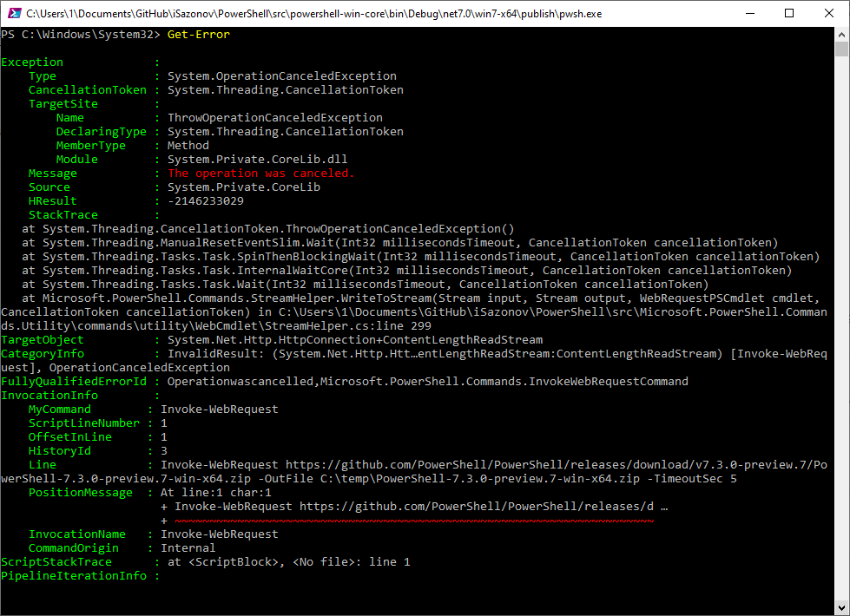The image size is (850, 616).
Task: Click the 'CancellationToken' property label
Action: 88,90
